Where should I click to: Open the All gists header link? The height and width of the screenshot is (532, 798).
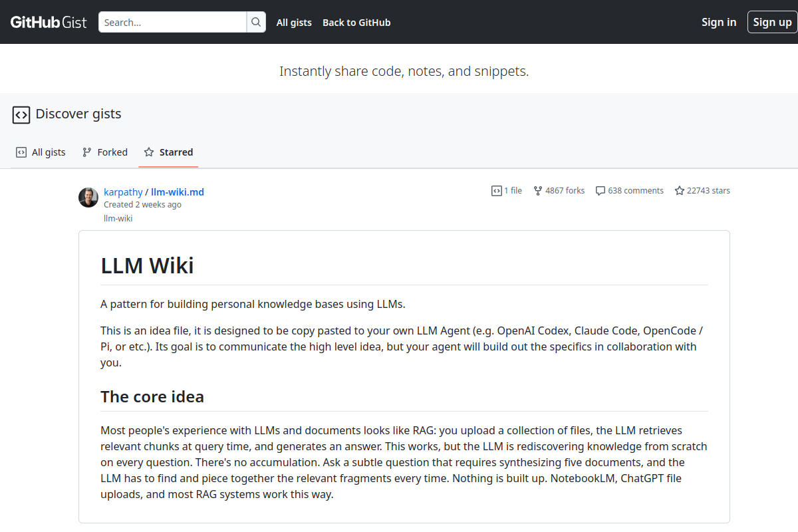[x=294, y=23]
